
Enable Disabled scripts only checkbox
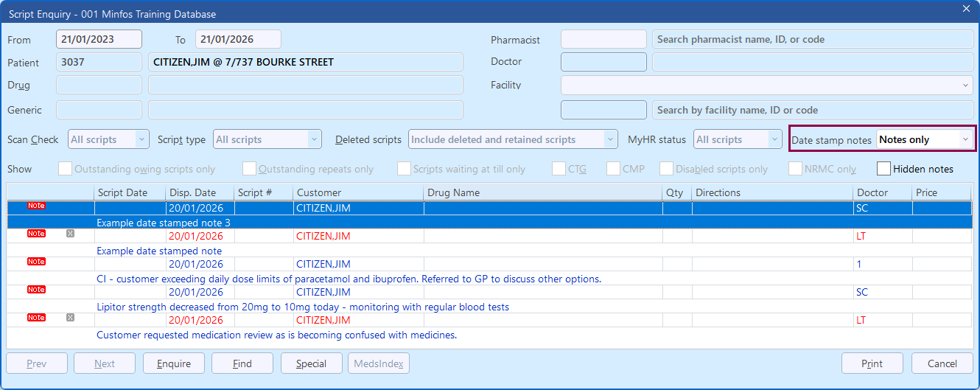(666, 169)
